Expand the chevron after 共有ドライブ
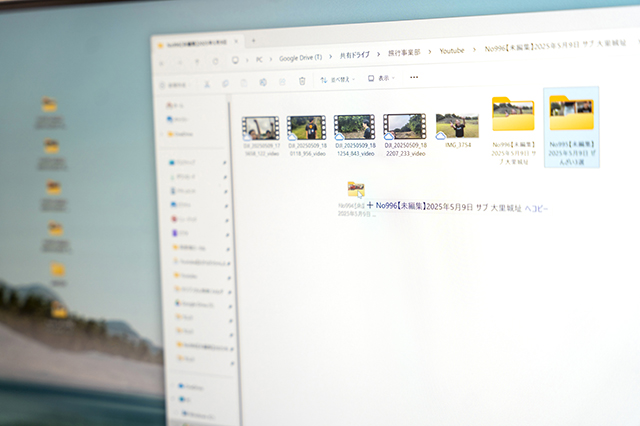 [x=378, y=54]
